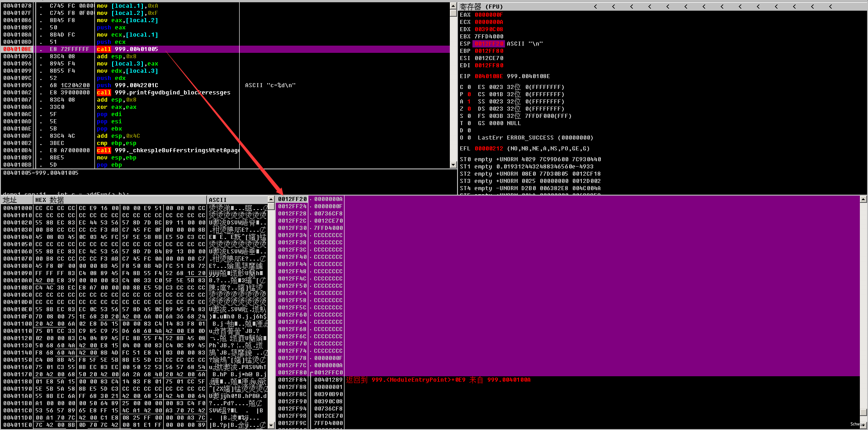The height and width of the screenshot is (430, 868).
Task: Toggle the C carry flag value
Action: click(x=469, y=87)
